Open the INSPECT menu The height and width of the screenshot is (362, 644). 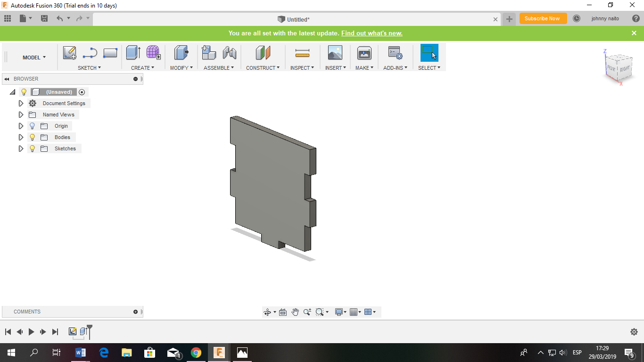tap(302, 68)
